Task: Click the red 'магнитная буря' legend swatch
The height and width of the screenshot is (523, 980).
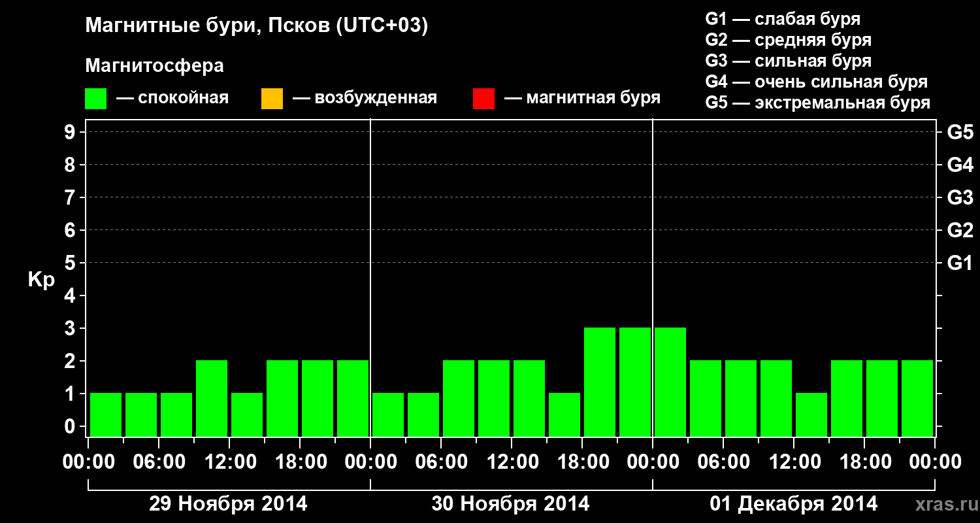Action: 483,99
